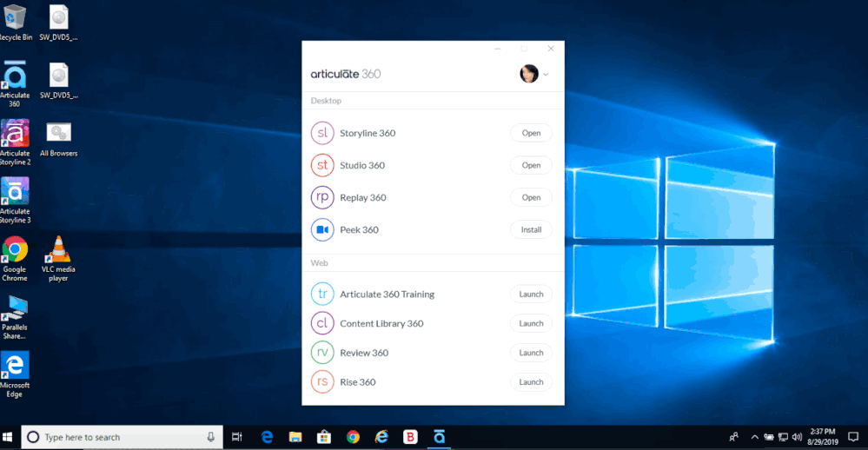
Task: Open the notification Action Center
Action: point(853,437)
